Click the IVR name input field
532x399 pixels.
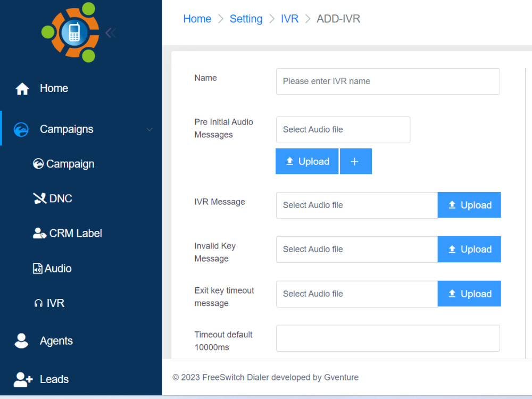387,81
